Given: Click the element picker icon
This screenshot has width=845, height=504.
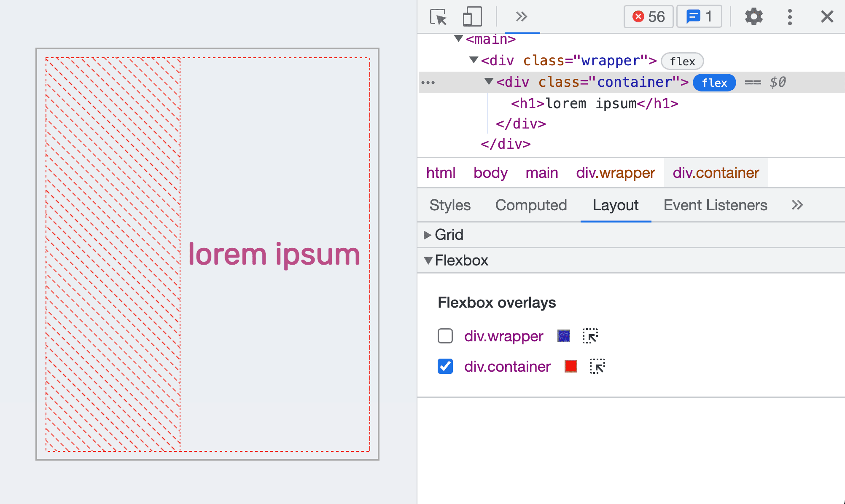Looking at the screenshot, I should click(438, 16).
